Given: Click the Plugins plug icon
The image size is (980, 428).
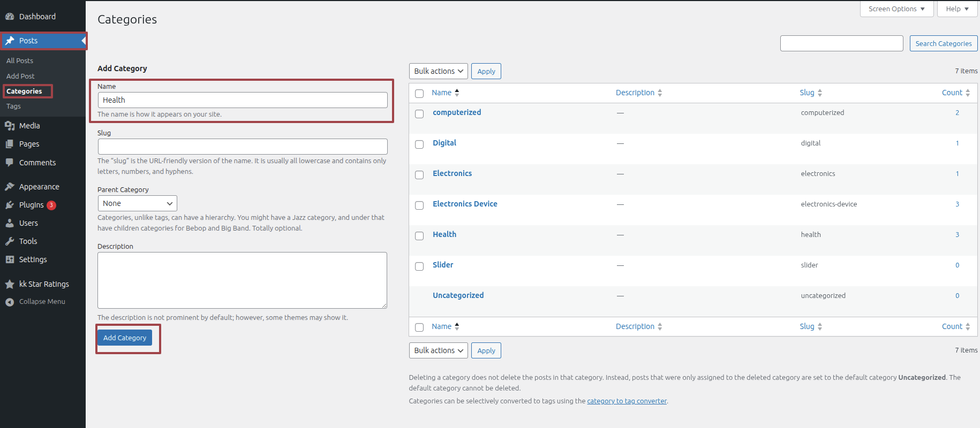Looking at the screenshot, I should point(10,205).
